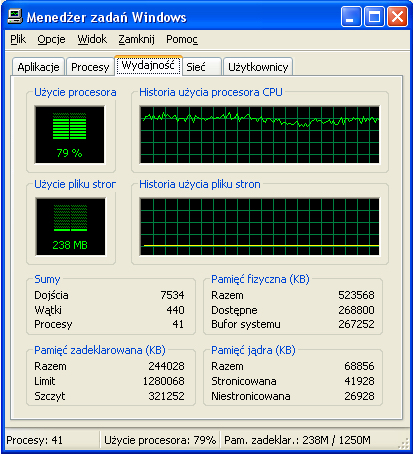This screenshot has width=413, height=454.
Task: Click the page file usage gauge 238 MB
Action: (70, 227)
